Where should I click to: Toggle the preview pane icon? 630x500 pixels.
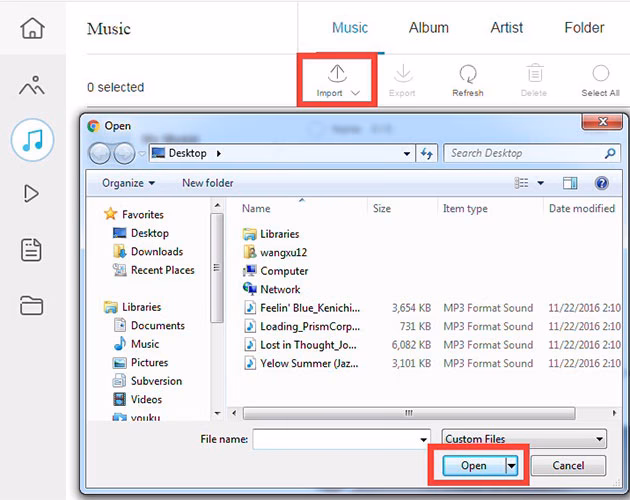coord(569,183)
